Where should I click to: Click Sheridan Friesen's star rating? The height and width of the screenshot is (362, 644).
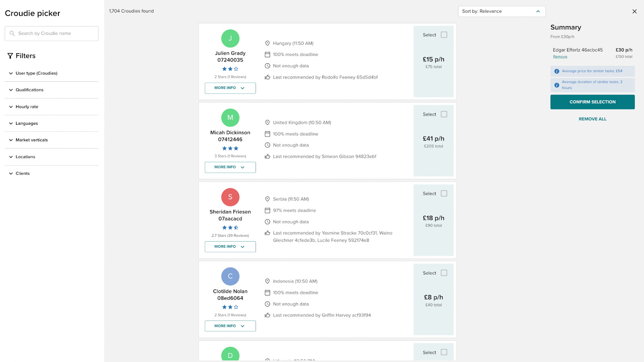(x=230, y=228)
